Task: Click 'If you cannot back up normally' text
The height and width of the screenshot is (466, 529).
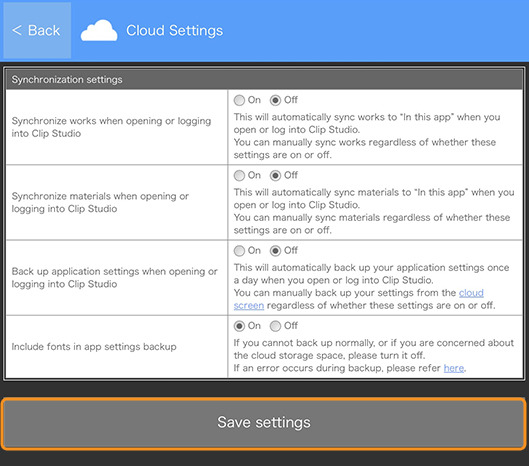Action: pyautogui.click(x=373, y=355)
